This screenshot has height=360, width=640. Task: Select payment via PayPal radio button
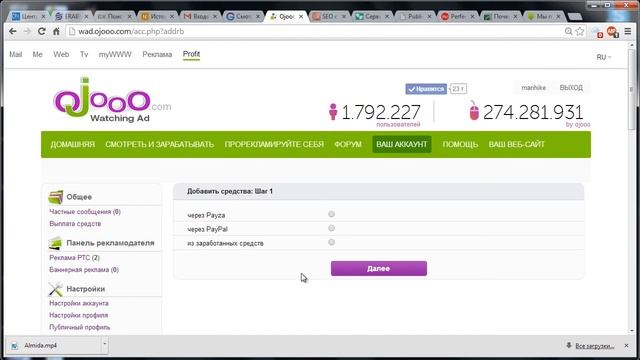point(331,228)
